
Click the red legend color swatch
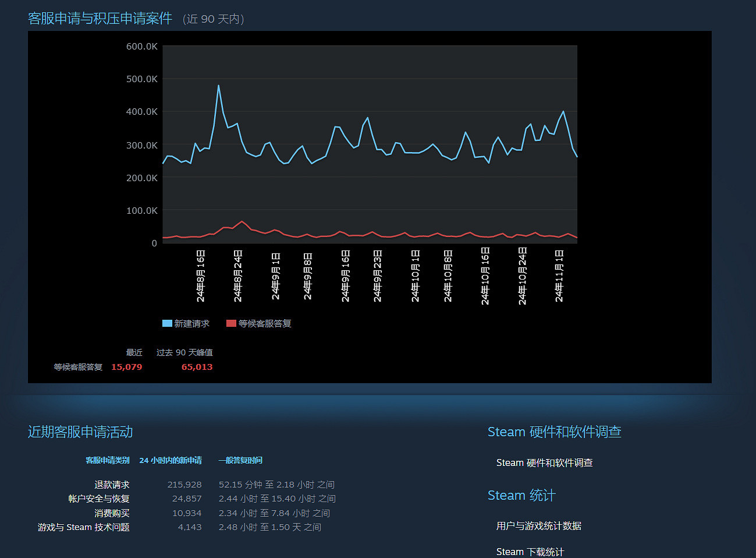tap(231, 323)
